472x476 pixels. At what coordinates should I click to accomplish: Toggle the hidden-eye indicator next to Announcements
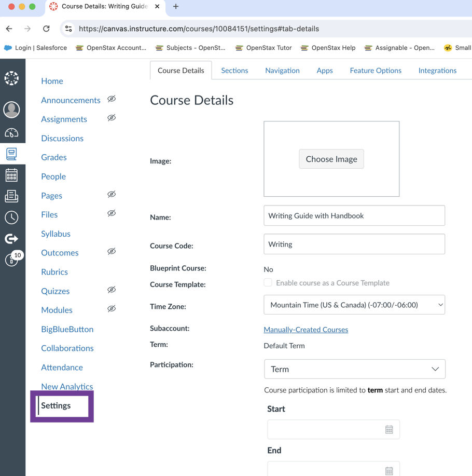[x=112, y=99]
